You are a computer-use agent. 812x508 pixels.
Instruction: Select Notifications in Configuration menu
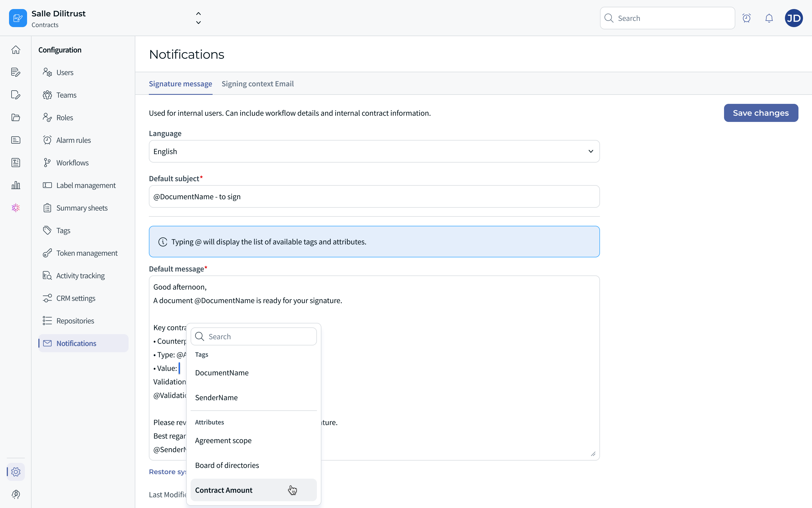pos(83,343)
